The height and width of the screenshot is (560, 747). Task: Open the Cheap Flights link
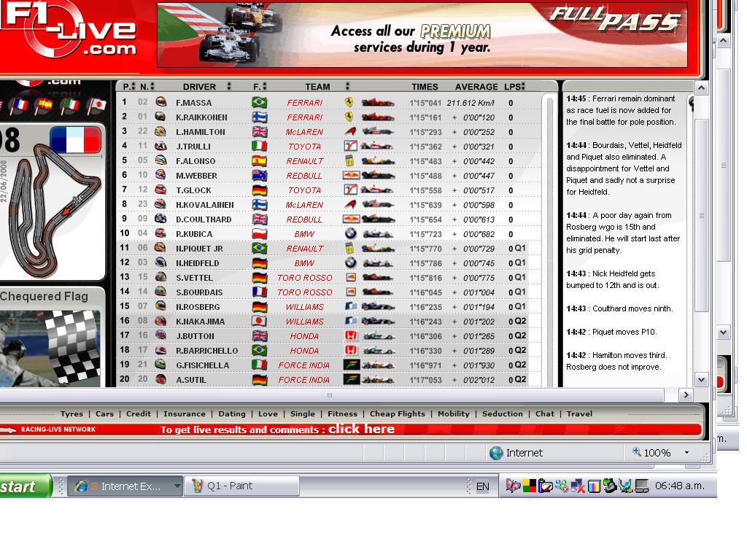pos(397,414)
